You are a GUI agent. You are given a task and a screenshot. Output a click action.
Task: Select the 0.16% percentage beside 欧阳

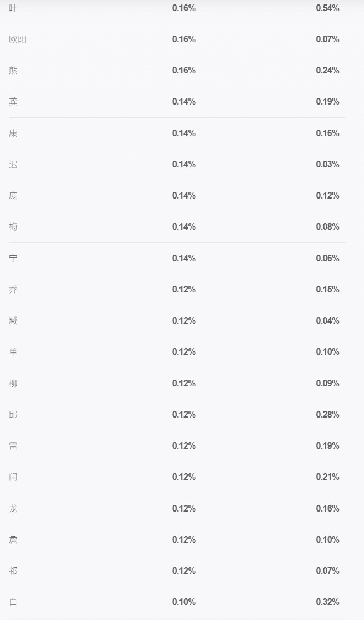click(x=184, y=39)
